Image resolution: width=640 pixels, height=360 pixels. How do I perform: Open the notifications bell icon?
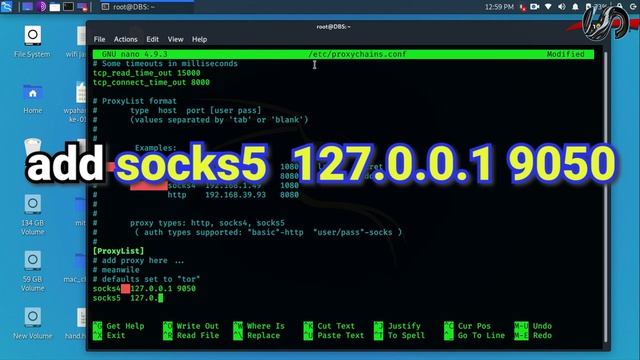point(575,7)
